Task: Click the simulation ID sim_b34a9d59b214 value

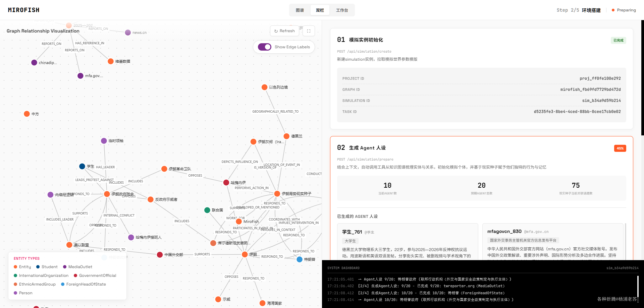Action: pyautogui.click(x=601, y=101)
